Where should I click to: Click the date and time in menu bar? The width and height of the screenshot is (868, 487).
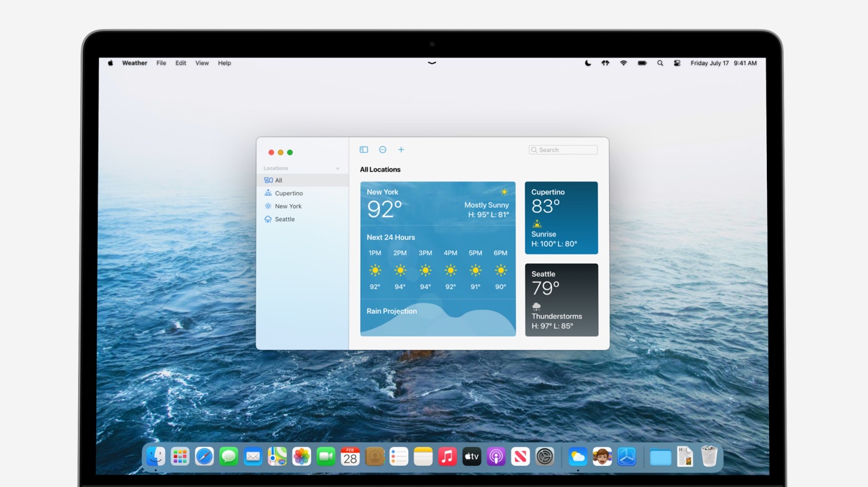click(724, 63)
